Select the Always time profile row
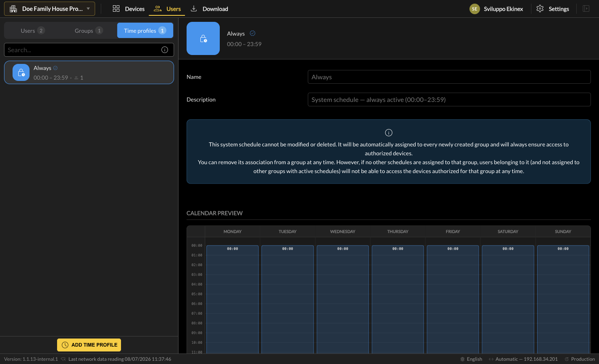 tap(89, 72)
